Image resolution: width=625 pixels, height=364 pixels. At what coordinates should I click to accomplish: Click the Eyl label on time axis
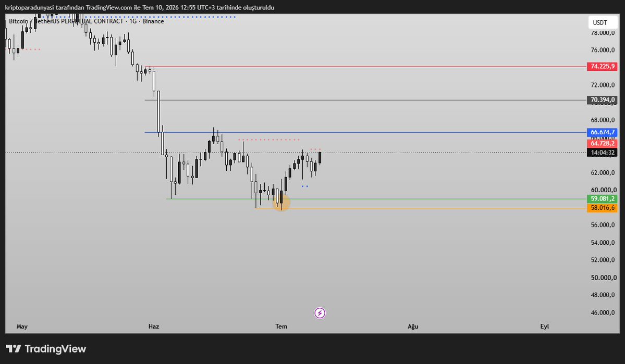545,327
